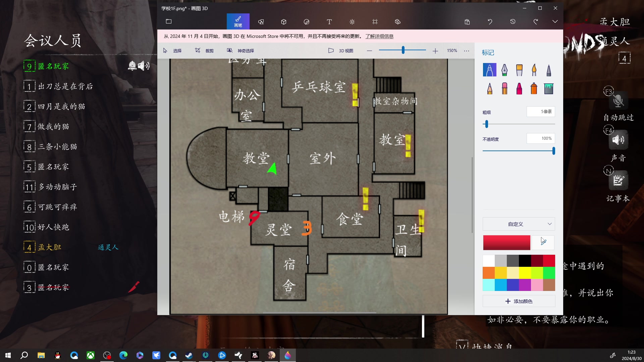This screenshot has width=644, height=362.
Task: Click the Crop (裁剪) tool
Action: tap(204, 51)
